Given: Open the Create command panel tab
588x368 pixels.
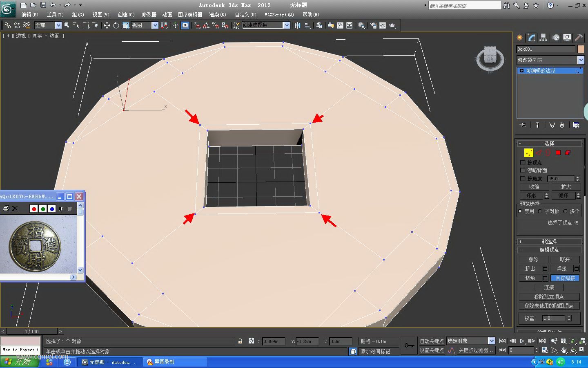Looking at the screenshot, I should coord(519,38).
